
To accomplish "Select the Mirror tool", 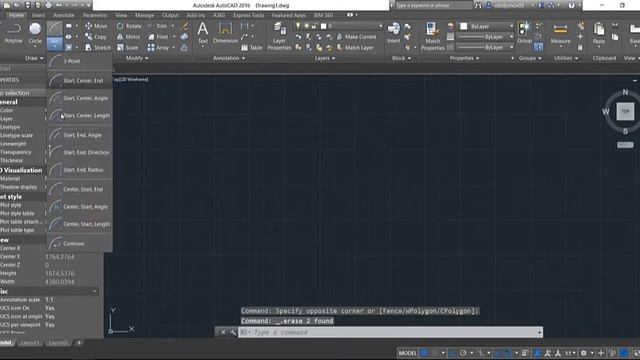I will tap(128, 37).
